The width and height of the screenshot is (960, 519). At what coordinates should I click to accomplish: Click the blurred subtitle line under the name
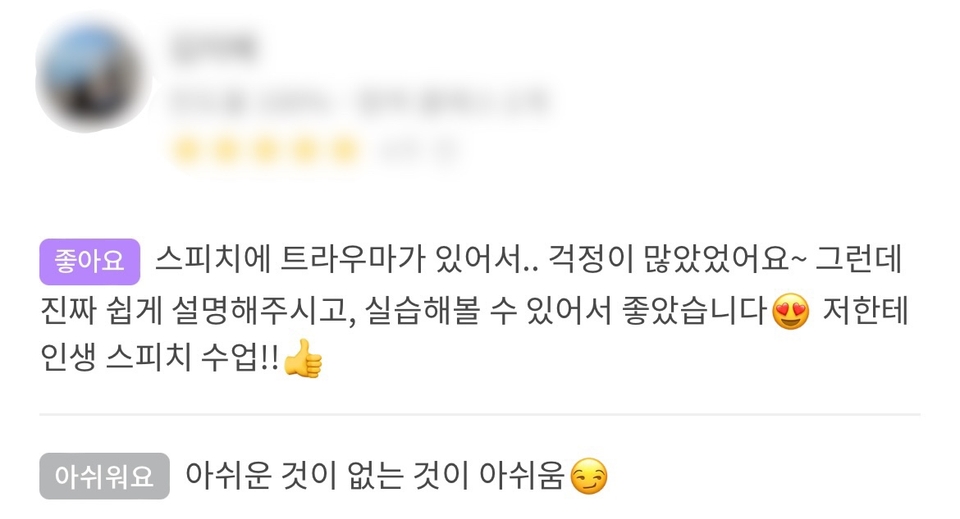point(358,102)
